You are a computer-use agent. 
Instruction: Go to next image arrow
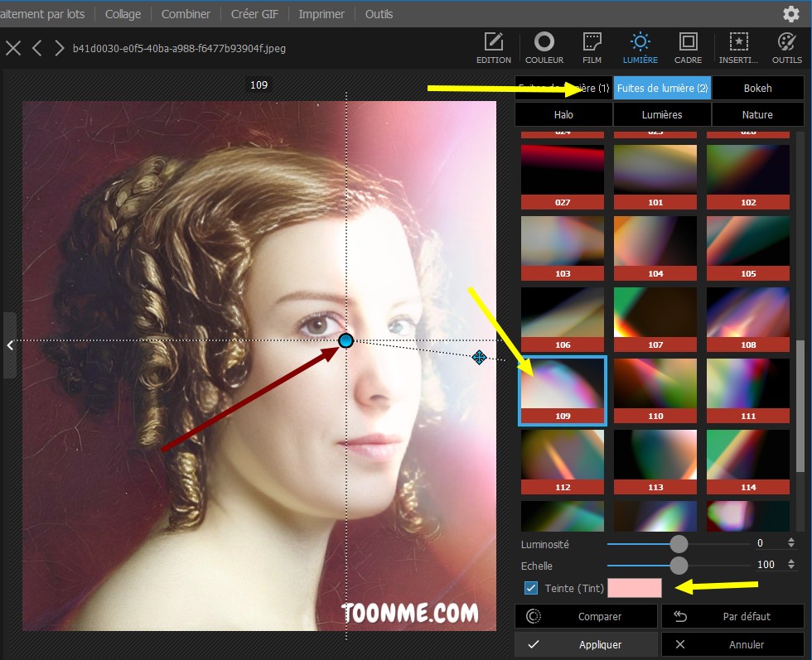point(59,48)
